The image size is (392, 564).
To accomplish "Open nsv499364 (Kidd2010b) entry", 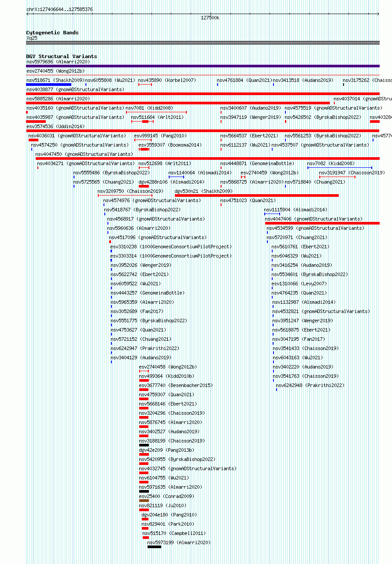I will (x=166, y=376).
